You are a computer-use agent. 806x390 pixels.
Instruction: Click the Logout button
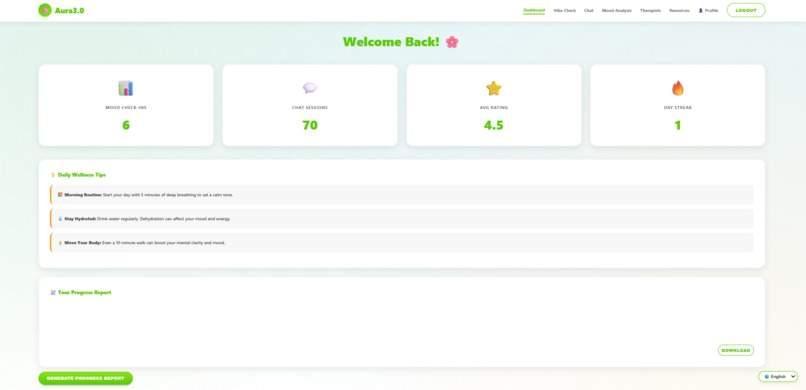(x=746, y=10)
